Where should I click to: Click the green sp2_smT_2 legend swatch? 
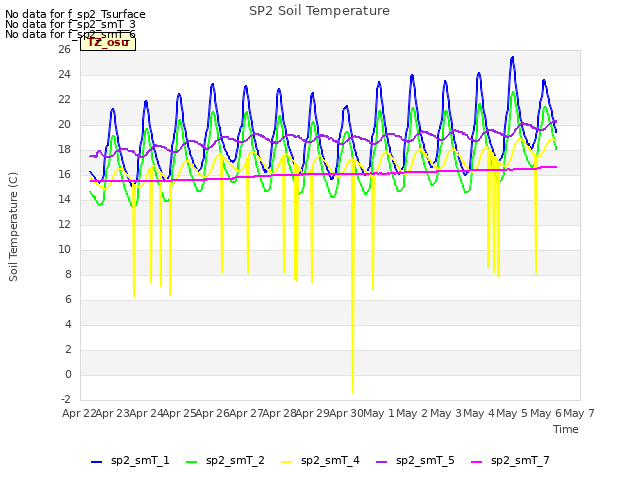[191, 462]
